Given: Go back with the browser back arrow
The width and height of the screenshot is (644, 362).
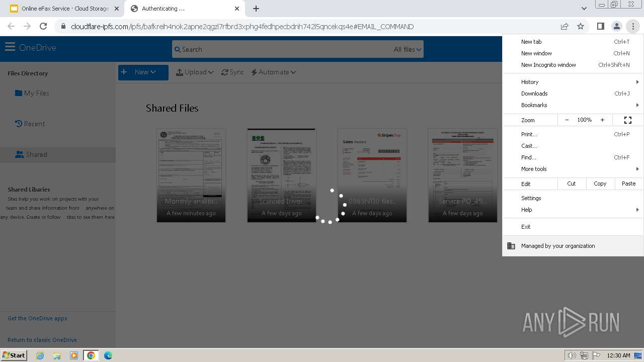Looking at the screenshot, I should [x=11, y=26].
